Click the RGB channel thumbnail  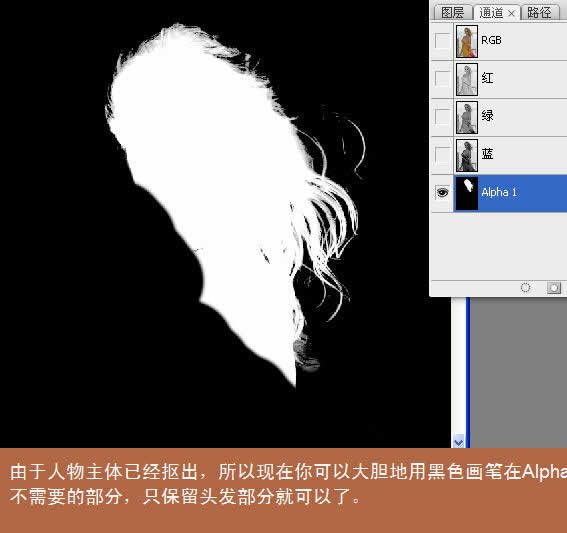point(466,41)
